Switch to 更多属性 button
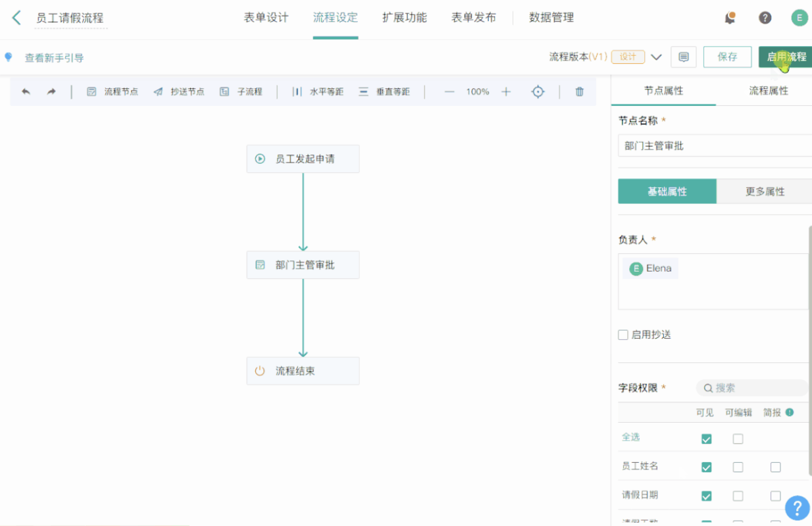 point(765,191)
